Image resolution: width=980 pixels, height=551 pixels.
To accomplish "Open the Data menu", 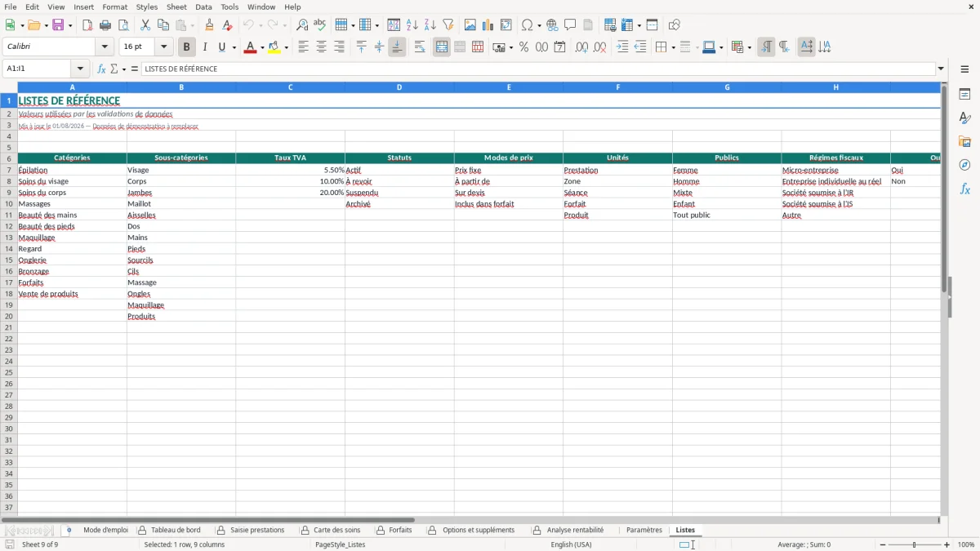I will click(203, 7).
